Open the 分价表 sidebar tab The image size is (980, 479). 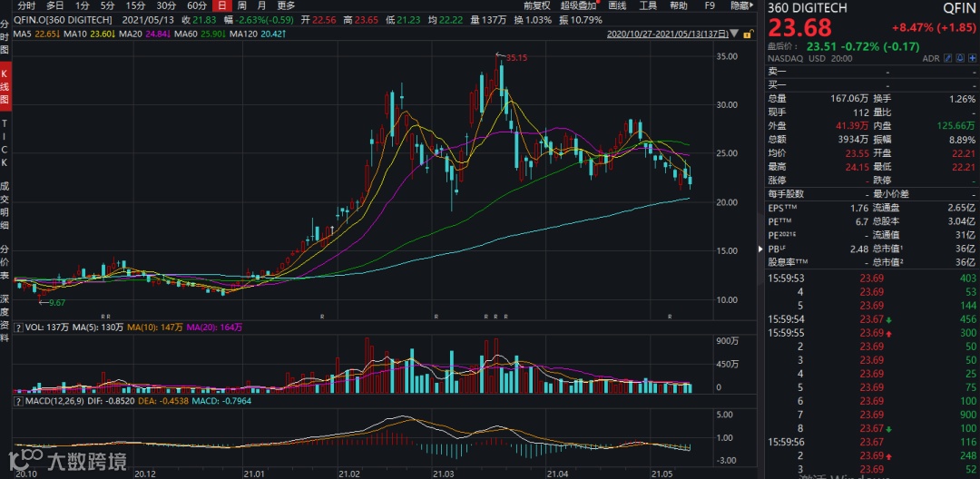tap(5, 263)
